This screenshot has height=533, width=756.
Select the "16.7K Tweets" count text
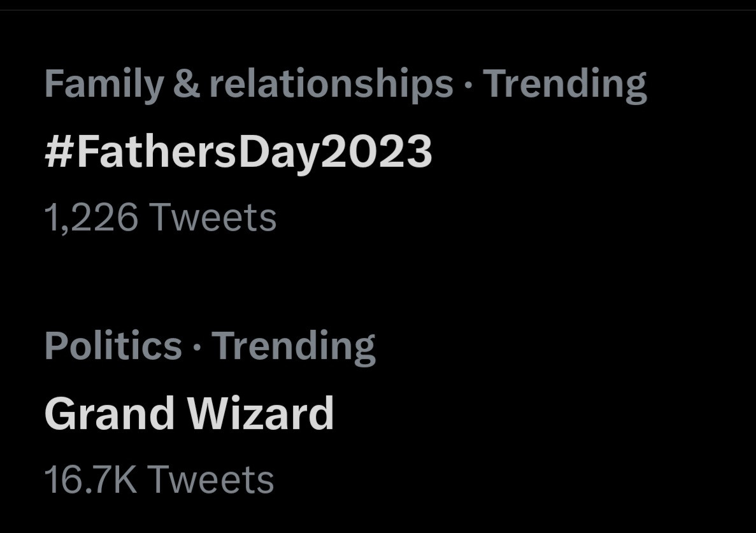159,480
